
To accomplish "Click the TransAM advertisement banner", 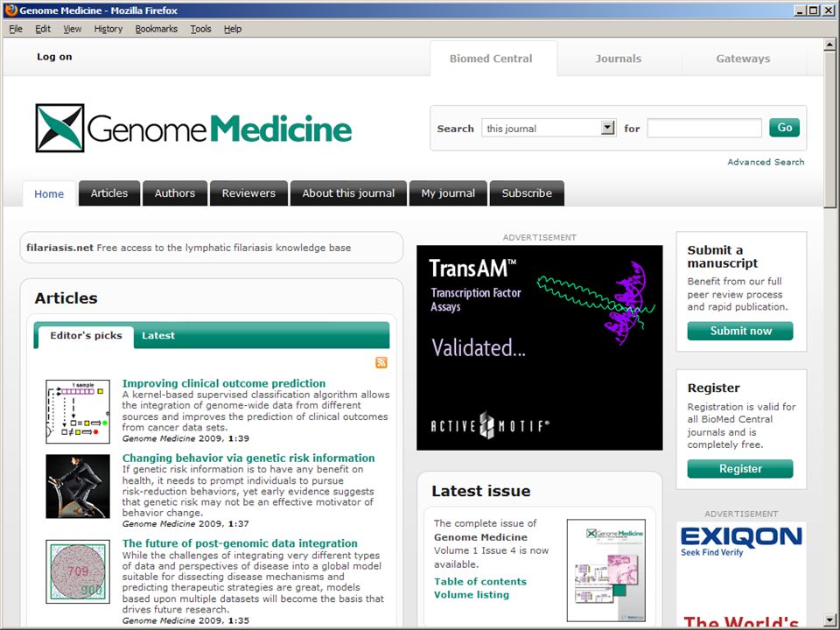I will click(x=540, y=347).
